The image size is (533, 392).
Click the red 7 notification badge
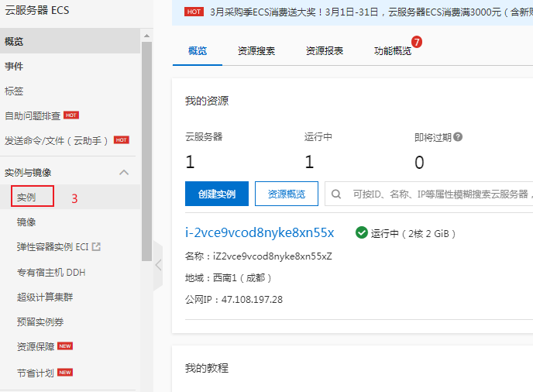click(417, 42)
